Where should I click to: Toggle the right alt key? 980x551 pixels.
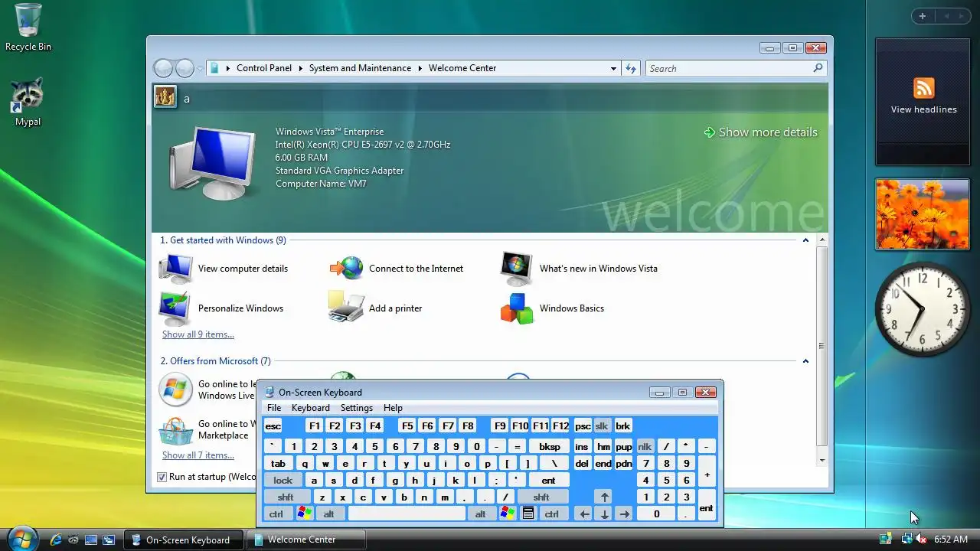(x=481, y=514)
